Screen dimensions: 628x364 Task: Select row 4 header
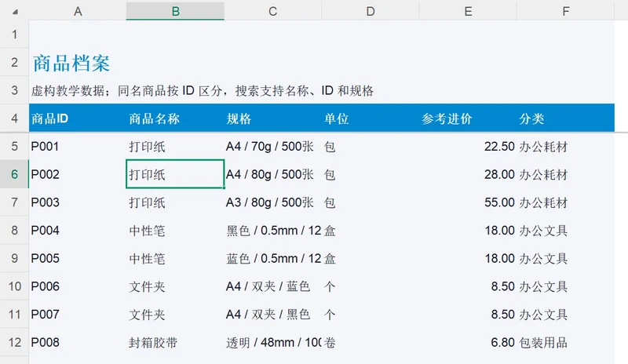pyautogui.click(x=14, y=118)
